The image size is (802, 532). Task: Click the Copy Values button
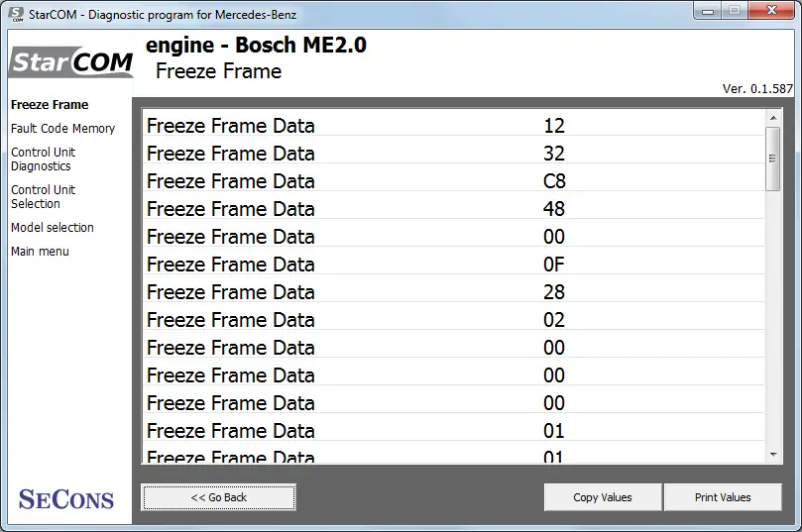point(603,497)
